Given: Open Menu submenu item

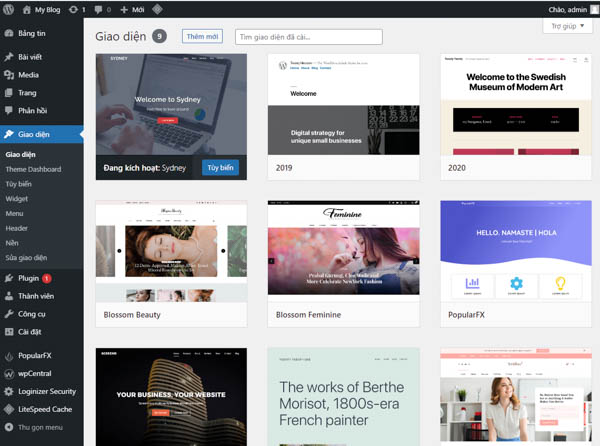Looking at the screenshot, I should [15, 213].
